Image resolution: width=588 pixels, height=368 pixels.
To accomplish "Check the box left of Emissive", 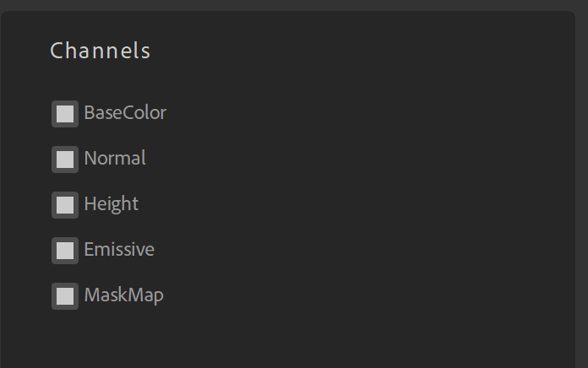I will [65, 250].
